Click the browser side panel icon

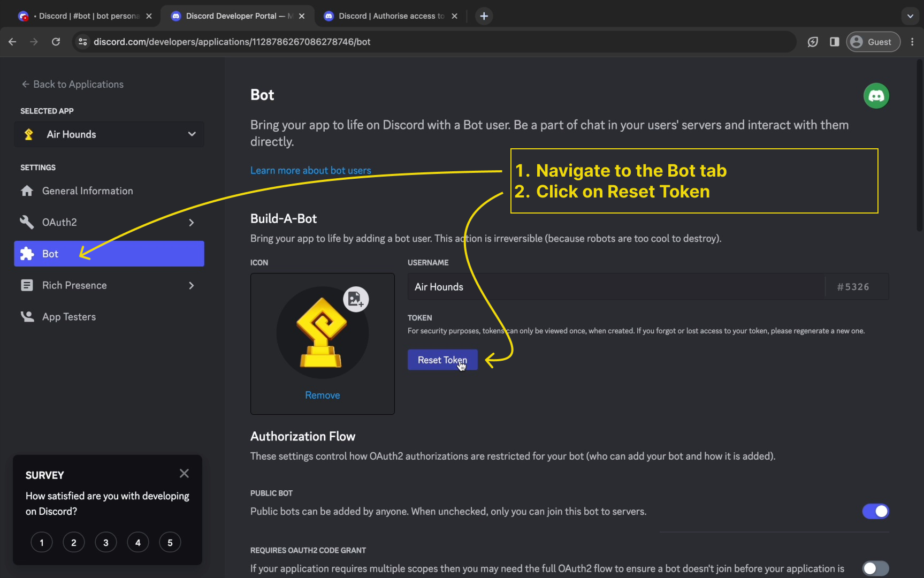click(x=834, y=42)
